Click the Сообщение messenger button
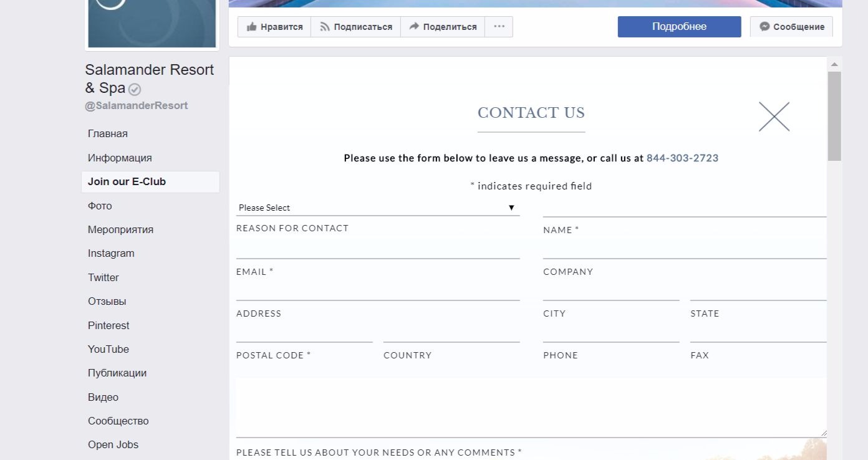The height and width of the screenshot is (460, 868). click(791, 27)
